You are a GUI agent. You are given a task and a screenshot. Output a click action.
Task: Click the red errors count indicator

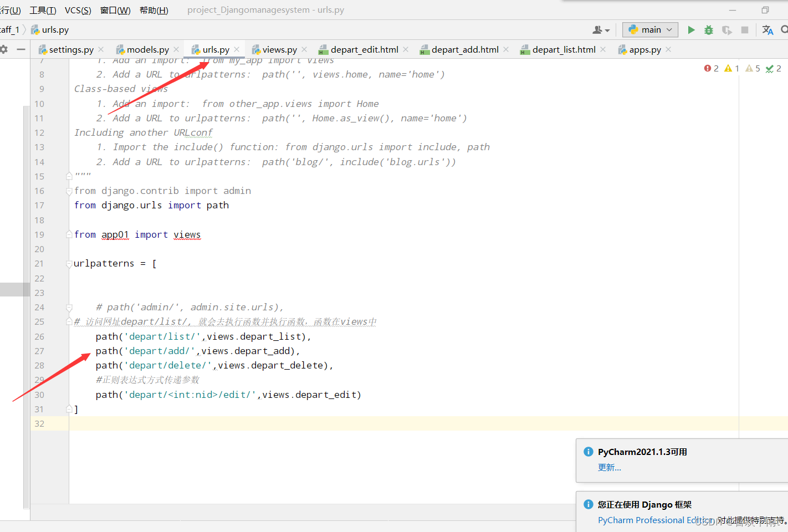point(711,69)
